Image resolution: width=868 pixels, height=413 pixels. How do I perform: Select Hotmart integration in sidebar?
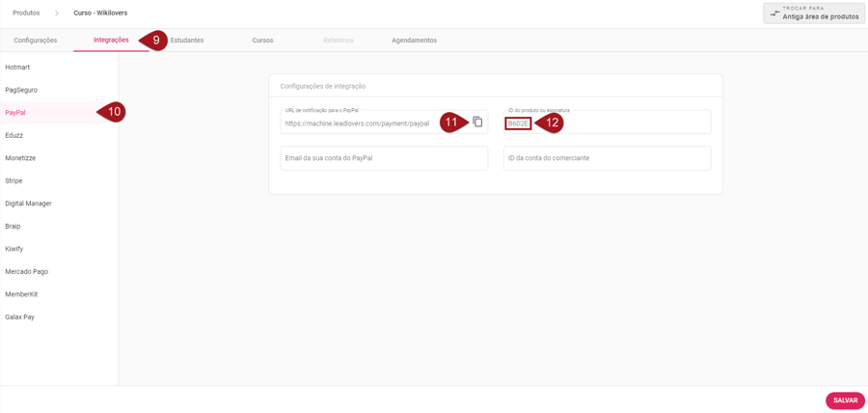17,68
